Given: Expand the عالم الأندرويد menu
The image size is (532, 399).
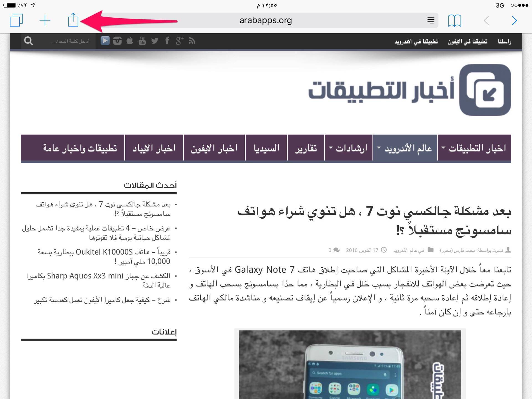Looking at the screenshot, I should [x=405, y=148].
